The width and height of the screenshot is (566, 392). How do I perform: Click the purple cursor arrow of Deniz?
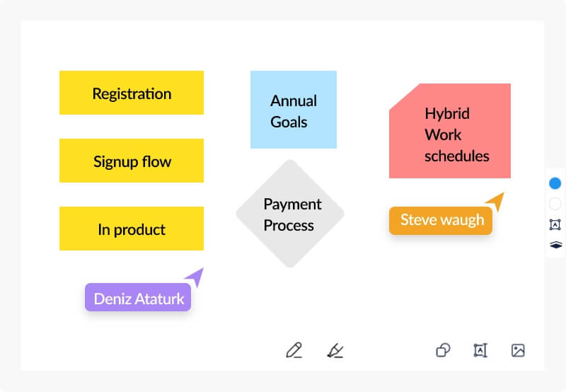(195, 276)
